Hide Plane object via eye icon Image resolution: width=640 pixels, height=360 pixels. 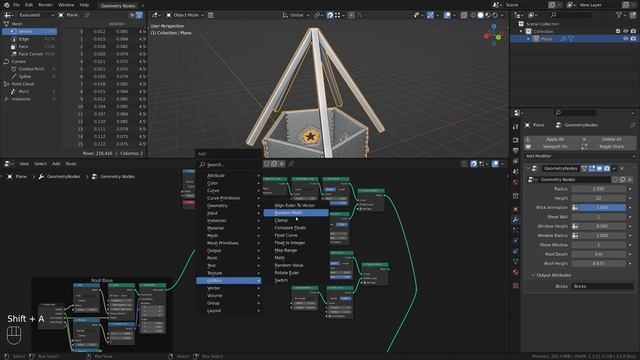click(x=625, y=39)
